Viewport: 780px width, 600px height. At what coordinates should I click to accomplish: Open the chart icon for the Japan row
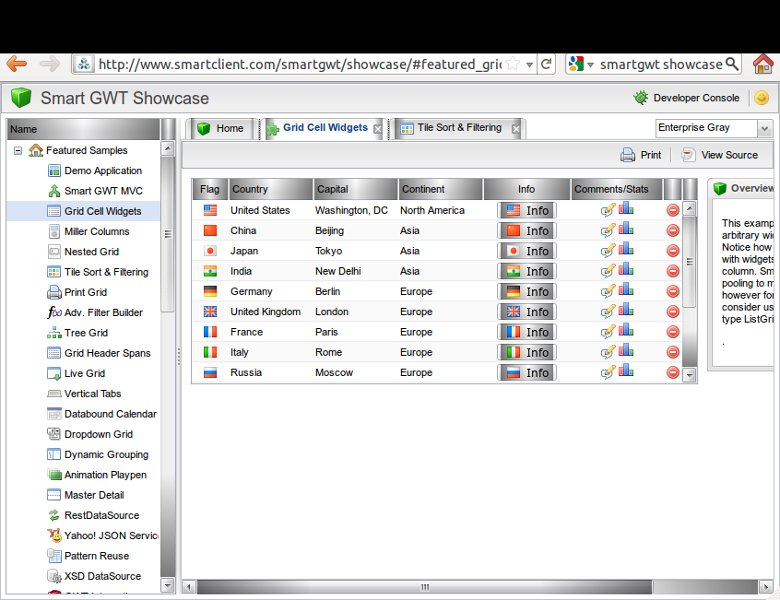point(626,250)
